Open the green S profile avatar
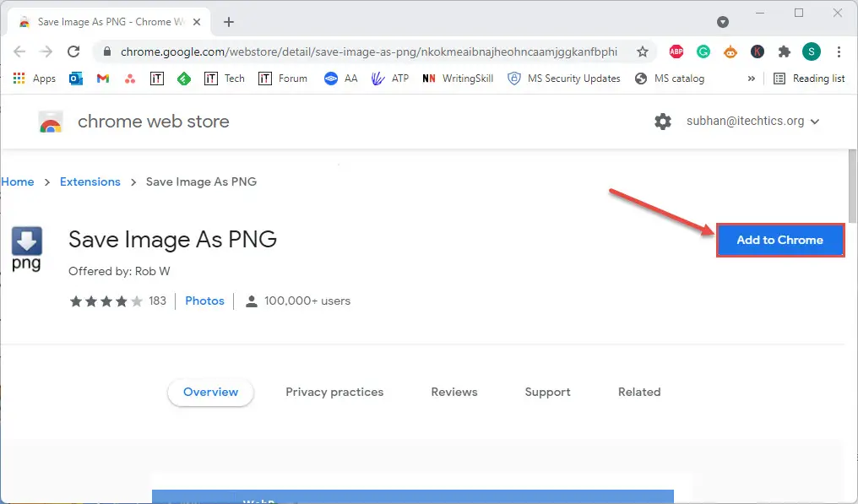The height and width of the screenshot is (504, 858). click(812, 51)
